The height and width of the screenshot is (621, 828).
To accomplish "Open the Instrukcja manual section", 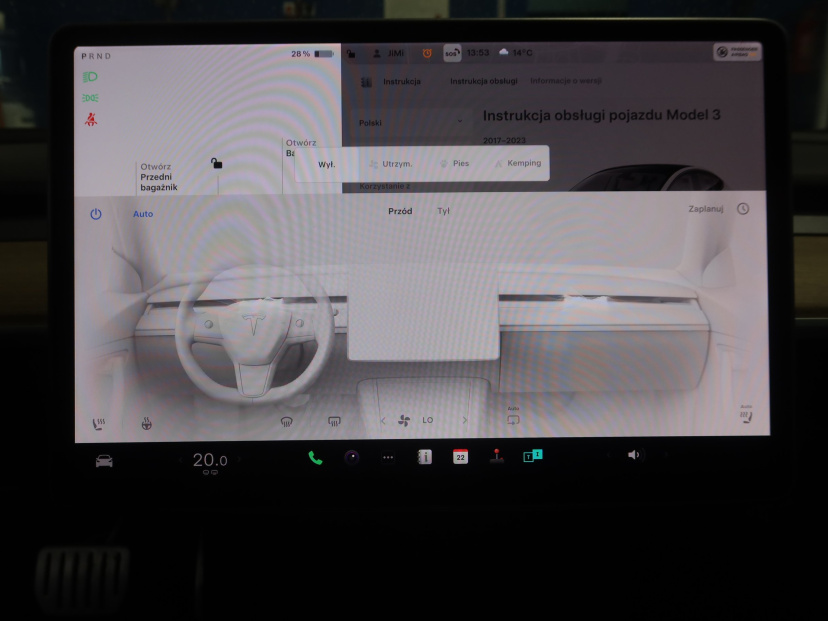I will pyautogui.click(x=391, y=81).
